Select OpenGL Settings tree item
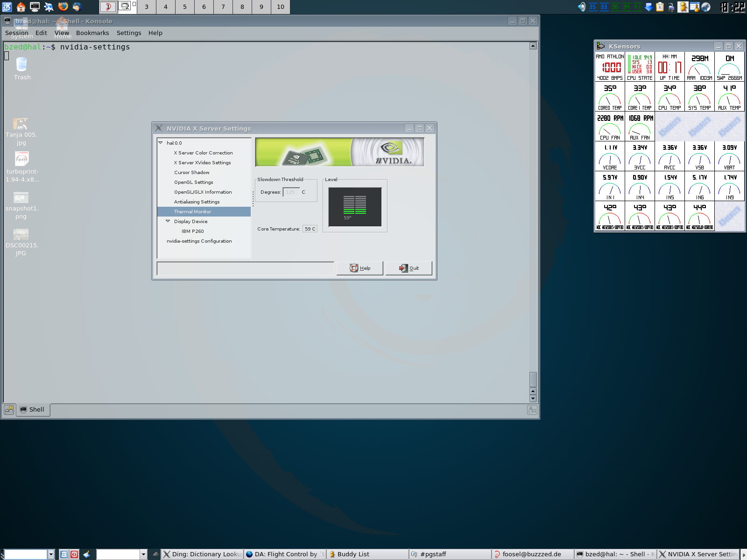This screenshot has height=560, width=747. pos(193,182)
